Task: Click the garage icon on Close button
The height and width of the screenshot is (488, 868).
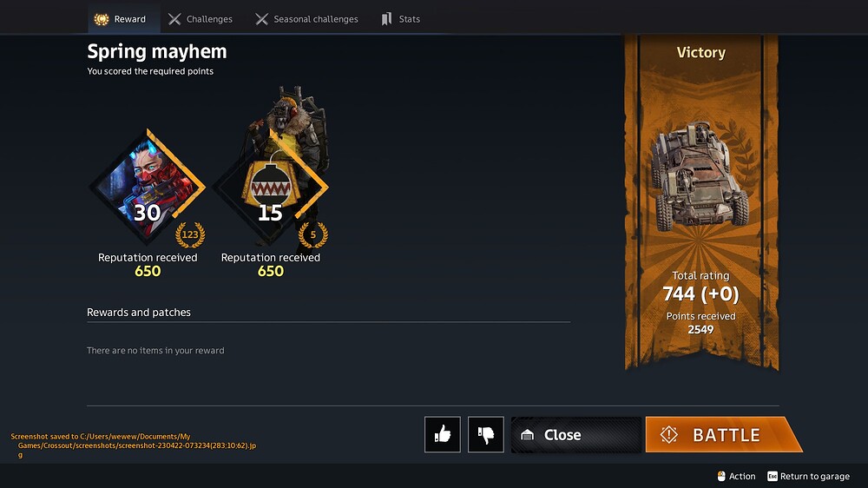Action: click(527, 435)
